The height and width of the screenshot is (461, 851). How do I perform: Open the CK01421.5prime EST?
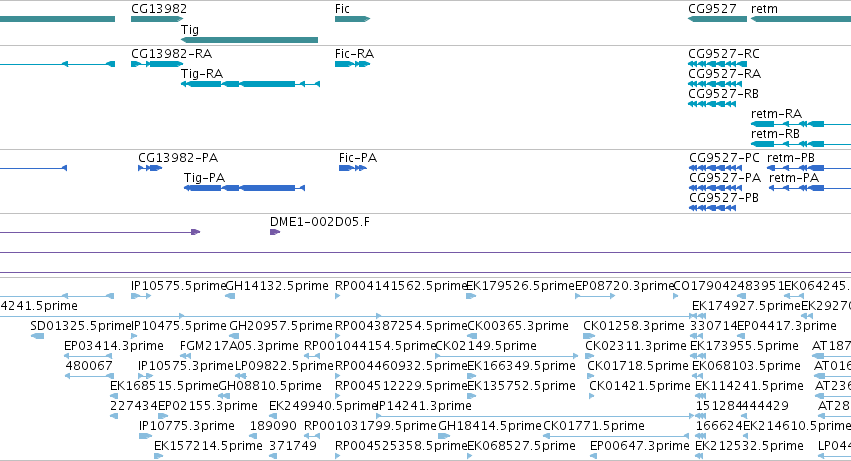592,396
